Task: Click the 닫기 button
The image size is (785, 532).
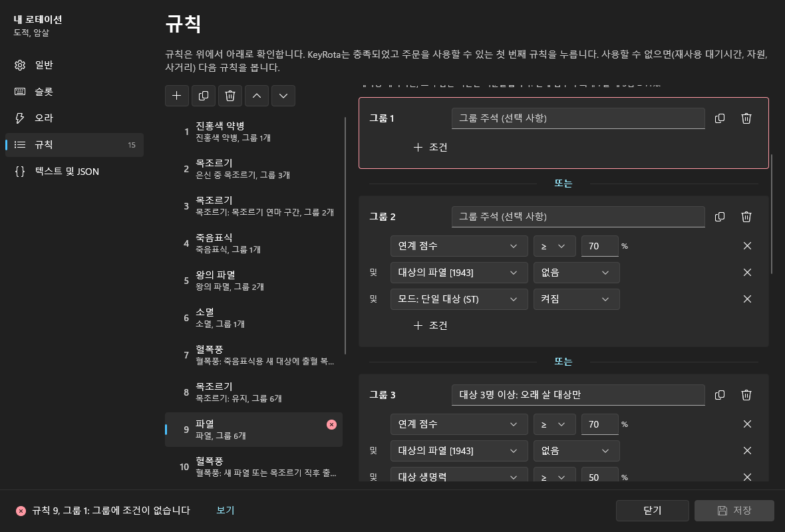Action: [653, 511]
